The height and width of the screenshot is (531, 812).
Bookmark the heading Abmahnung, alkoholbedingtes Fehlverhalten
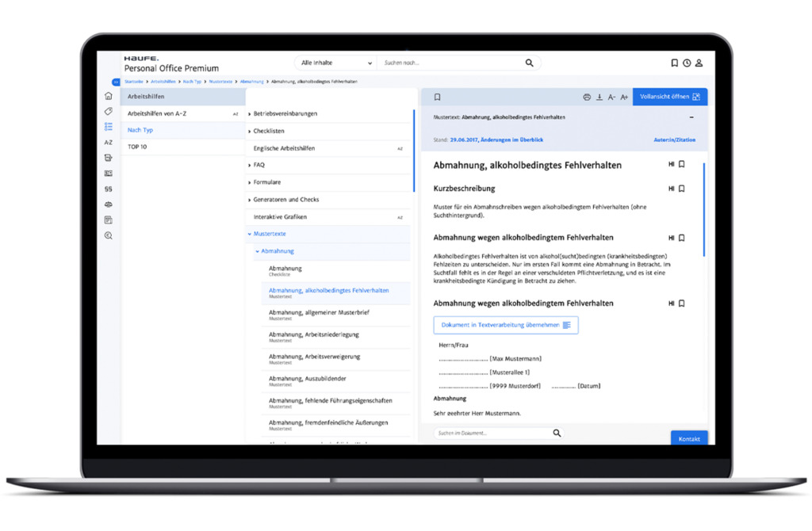tap(680, 165)
